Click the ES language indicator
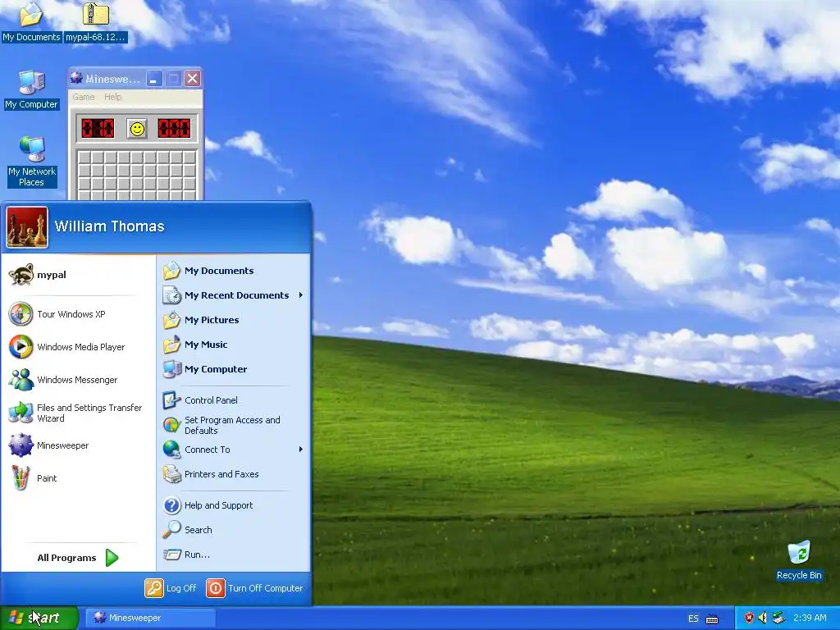The width and height of the screenshot is (840, 630). (693, 619)
